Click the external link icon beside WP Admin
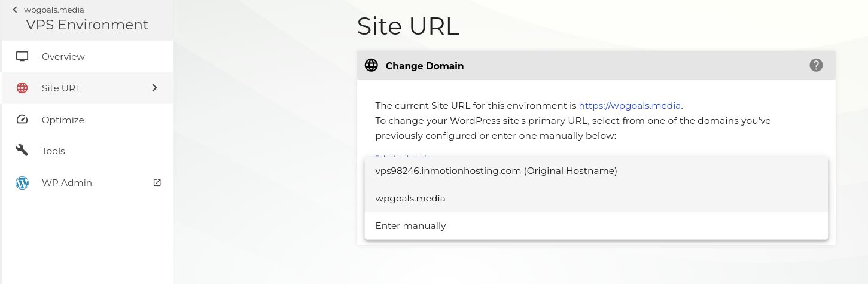This screenshot has height=284, width=868. (157, 183)
